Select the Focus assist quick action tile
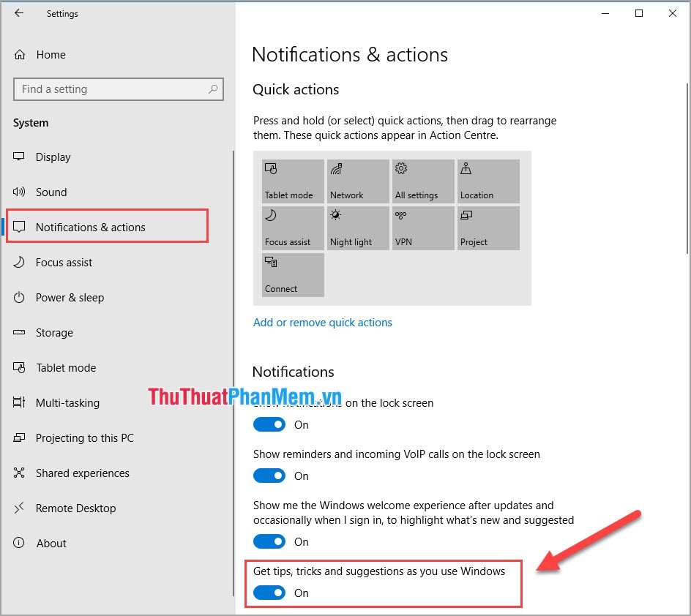Viewport: 691px width, 616px height. (x=292, y=228)
